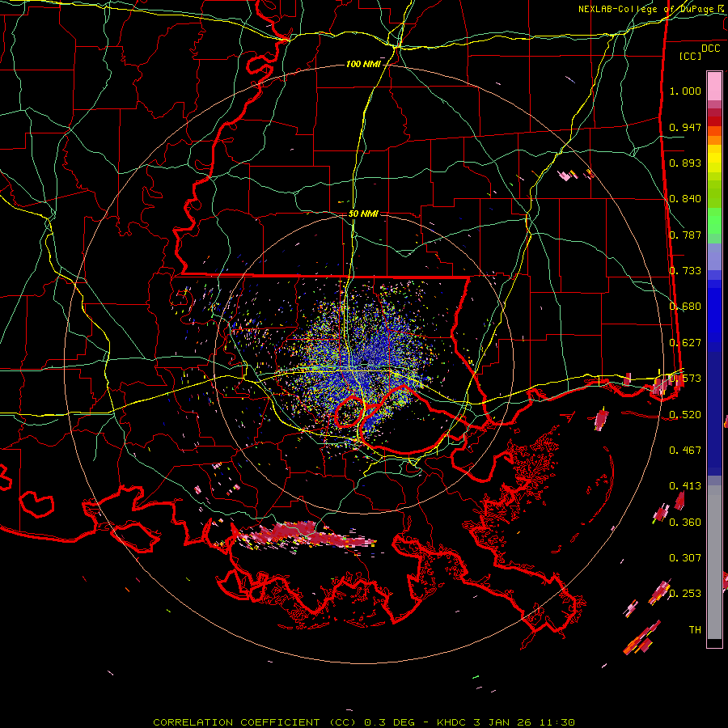Select the 0.947 scale value
Viewport: 728px width, 728px height.
pyautogui.click(x=685, y=127)
